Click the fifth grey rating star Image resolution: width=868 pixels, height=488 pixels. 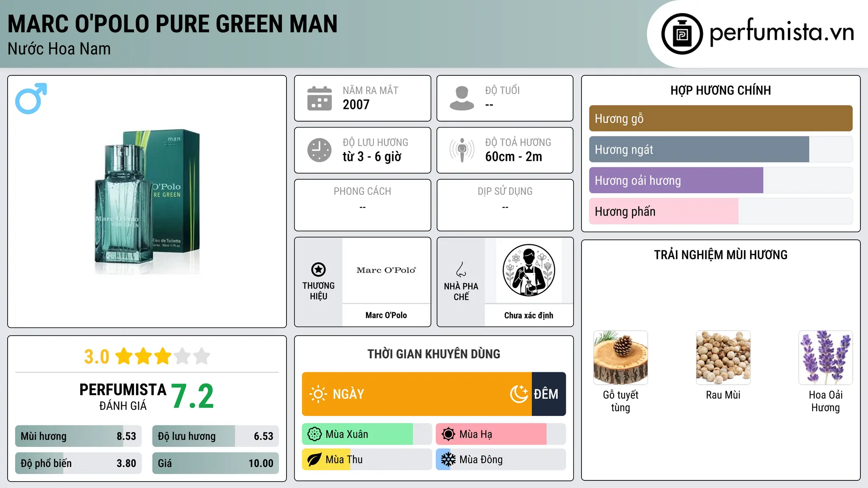(x=202, y=356)
